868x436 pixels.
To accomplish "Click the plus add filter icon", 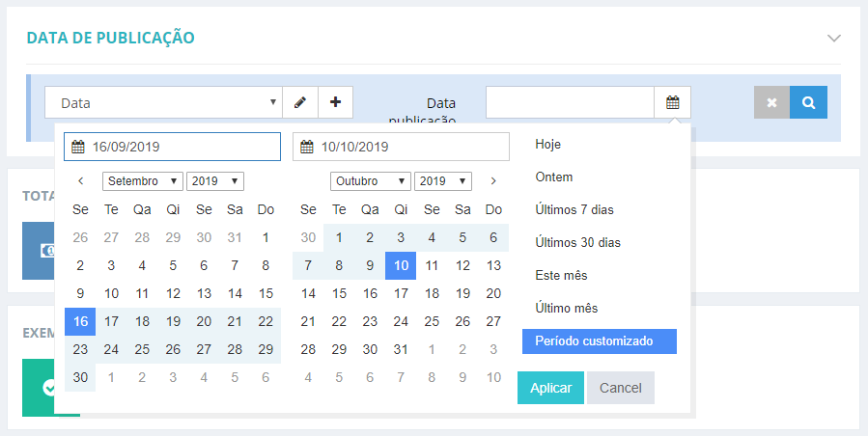I will [x=335, y=102].
